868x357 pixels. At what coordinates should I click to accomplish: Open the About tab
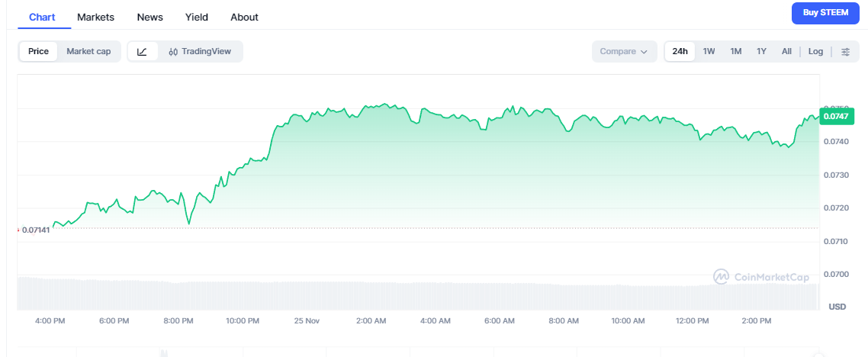point(244,17)
